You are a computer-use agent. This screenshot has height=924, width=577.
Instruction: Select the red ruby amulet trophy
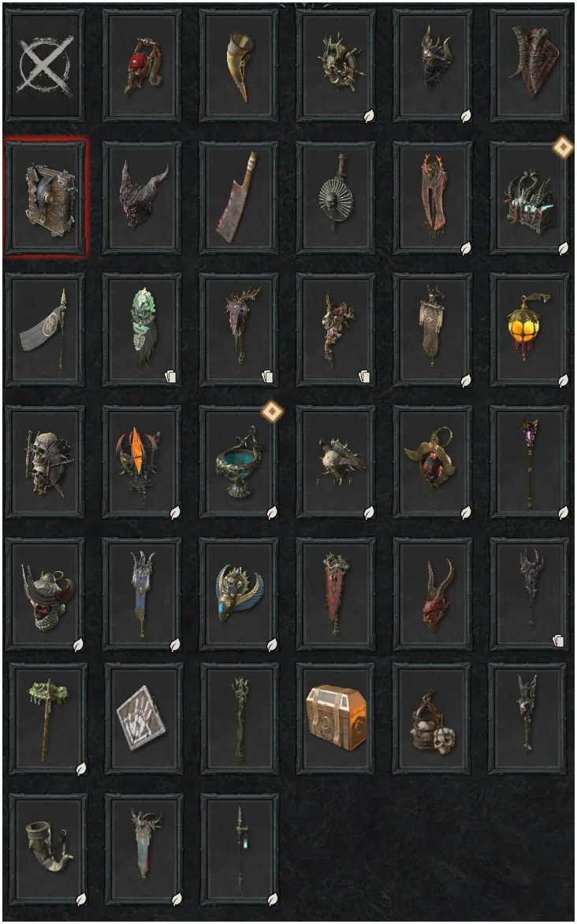142,65
